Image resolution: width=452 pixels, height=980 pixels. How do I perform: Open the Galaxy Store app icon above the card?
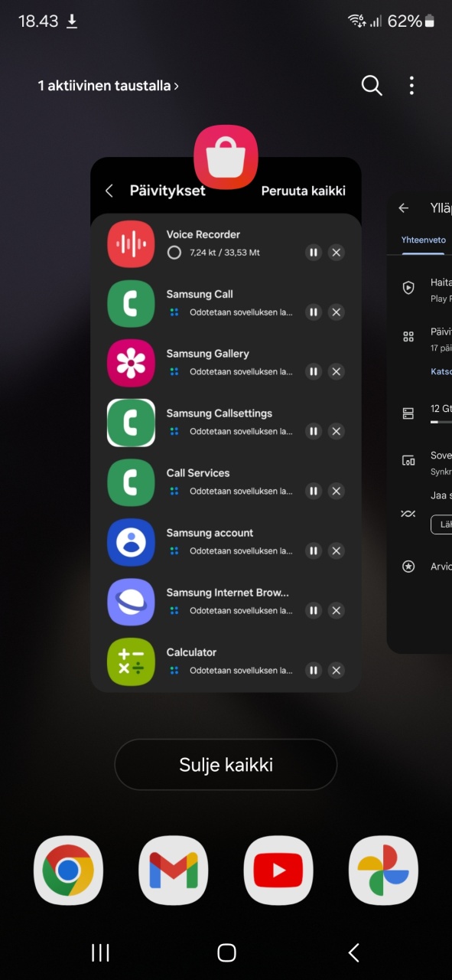click(x=226, y=157)
